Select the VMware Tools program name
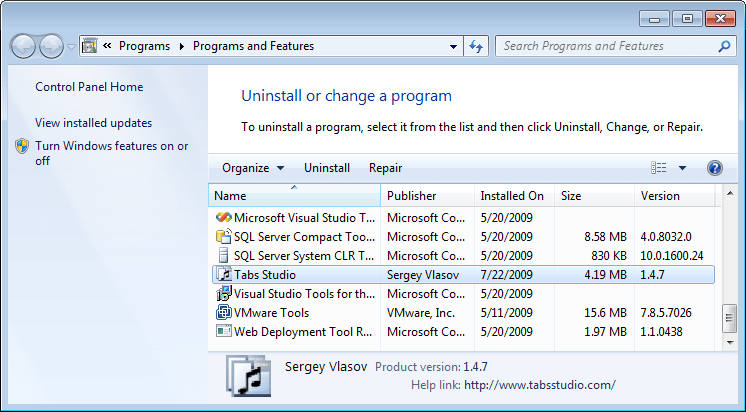Viewport: 746px width, 412px height. click(x=271, y=313)
